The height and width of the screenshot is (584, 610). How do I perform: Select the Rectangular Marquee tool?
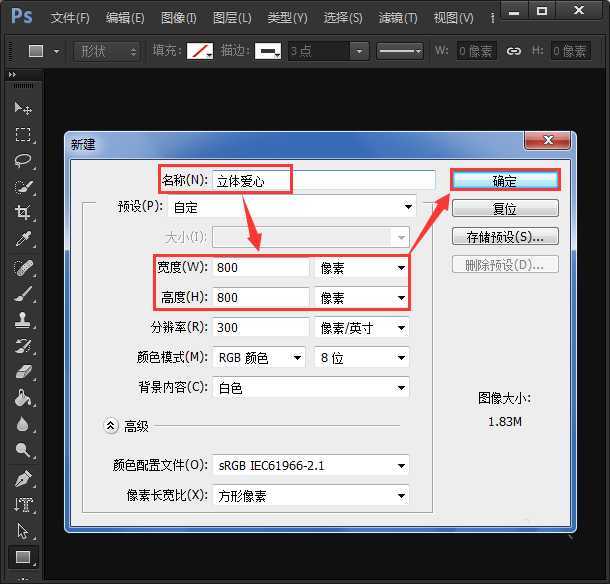[x=23, y=135]
